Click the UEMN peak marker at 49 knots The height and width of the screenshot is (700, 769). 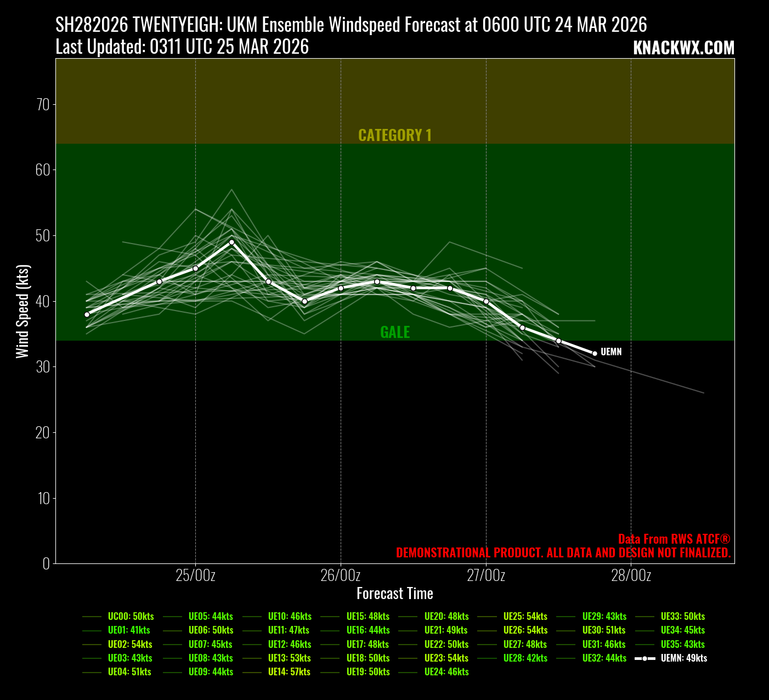pos(231,242)
